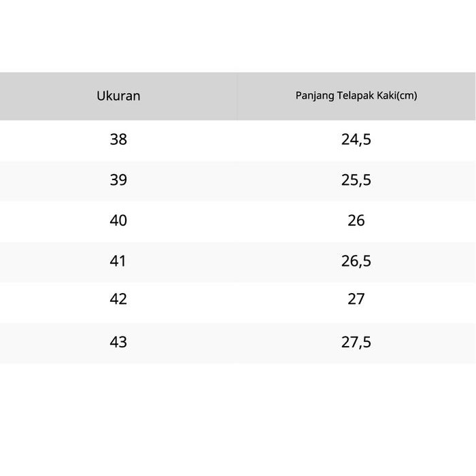Click the Ukuran column header
This screenshot has height=476, width=476.
tap(118, 96)
